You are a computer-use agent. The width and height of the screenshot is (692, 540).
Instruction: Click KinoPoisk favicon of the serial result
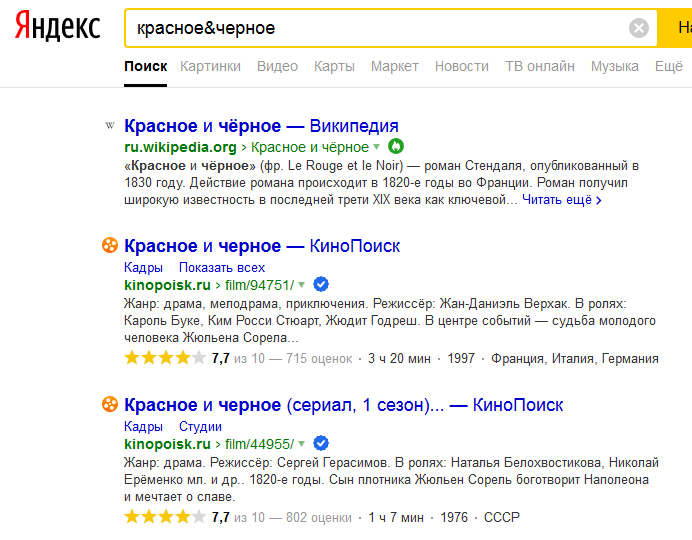pos(110,405)
